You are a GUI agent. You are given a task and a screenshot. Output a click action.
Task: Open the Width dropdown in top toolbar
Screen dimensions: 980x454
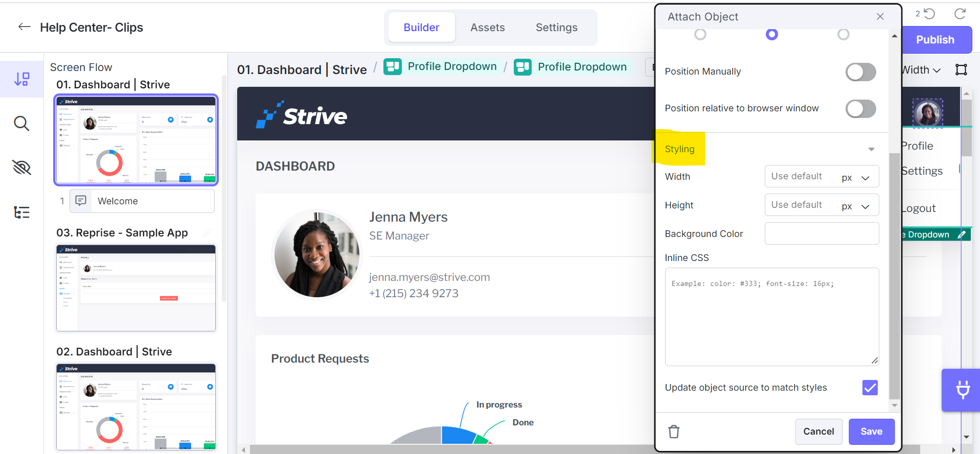click(921, 70)
